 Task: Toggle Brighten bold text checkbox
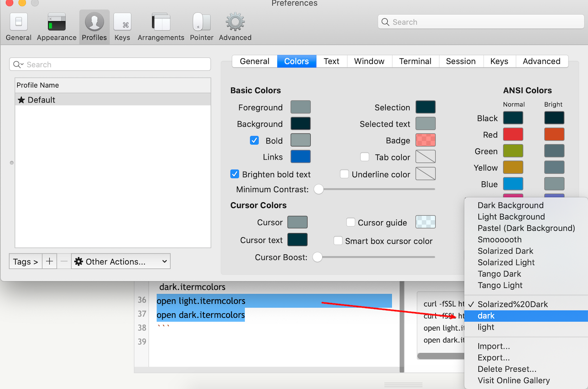[x=235, y=174]
